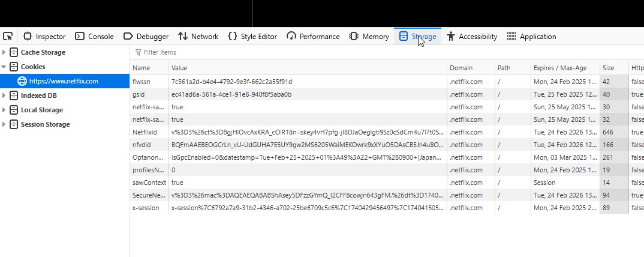Switch to the Performance tab

313,37
